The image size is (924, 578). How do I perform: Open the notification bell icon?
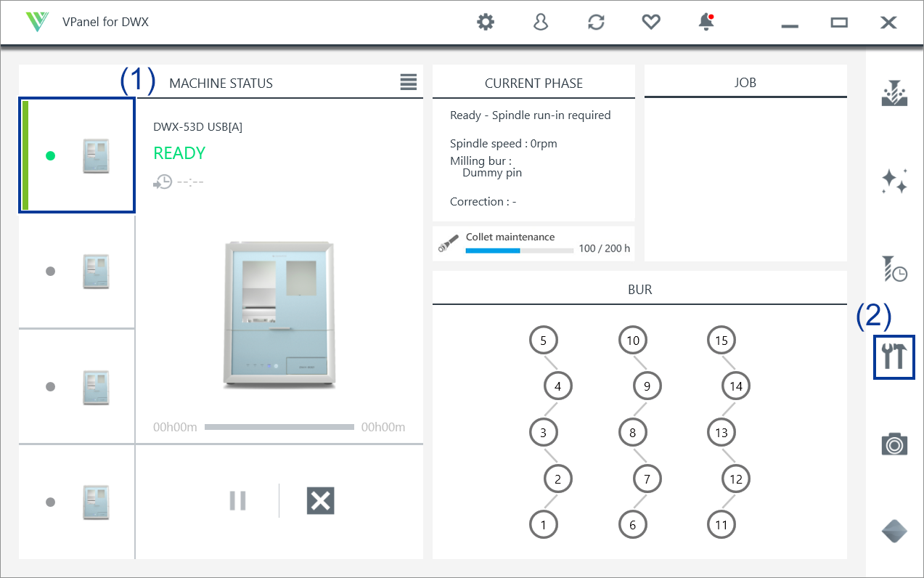tap(706, 23)
